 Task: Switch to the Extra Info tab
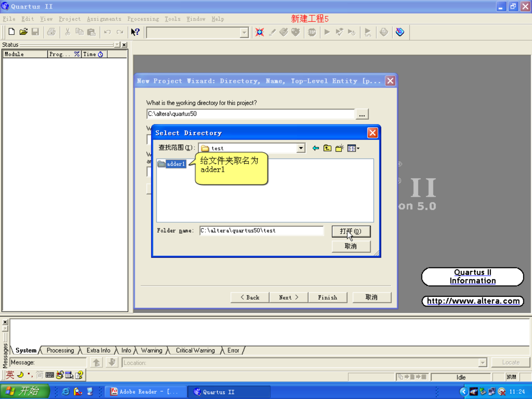tap(98, 351)
